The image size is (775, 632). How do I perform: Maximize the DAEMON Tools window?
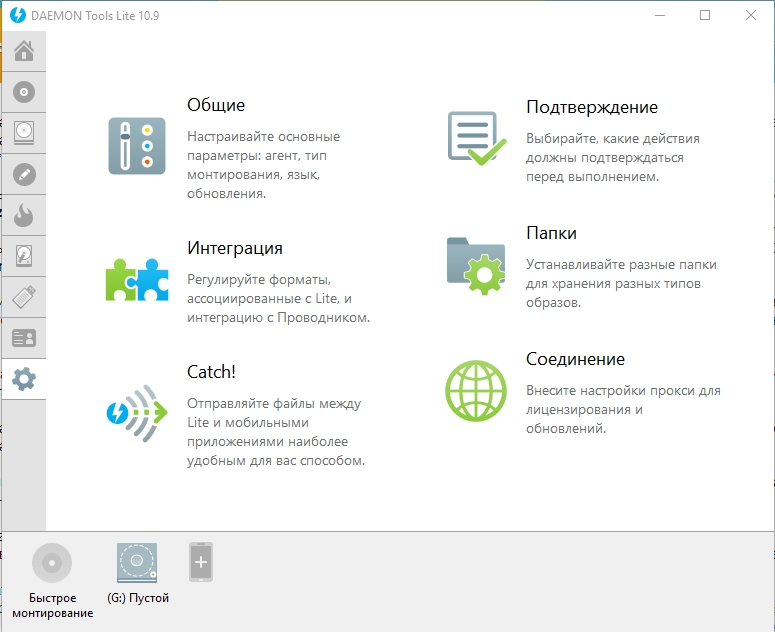pyautogui.click(x=705, y=15)
